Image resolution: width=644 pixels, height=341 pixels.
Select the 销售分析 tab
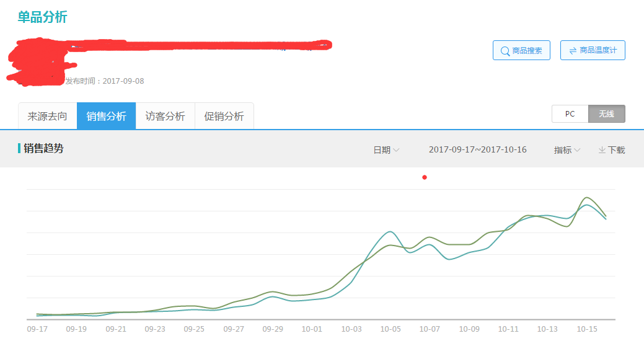pos(106,116)
